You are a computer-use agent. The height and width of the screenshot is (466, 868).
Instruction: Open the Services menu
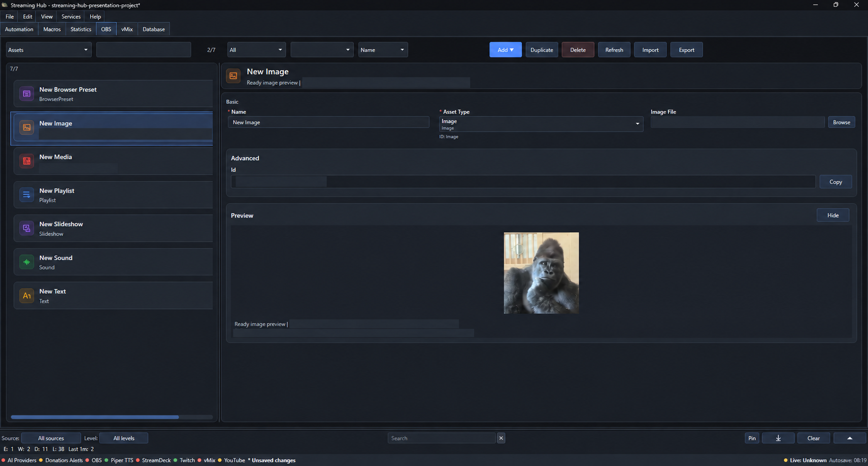tap(71, 17)
